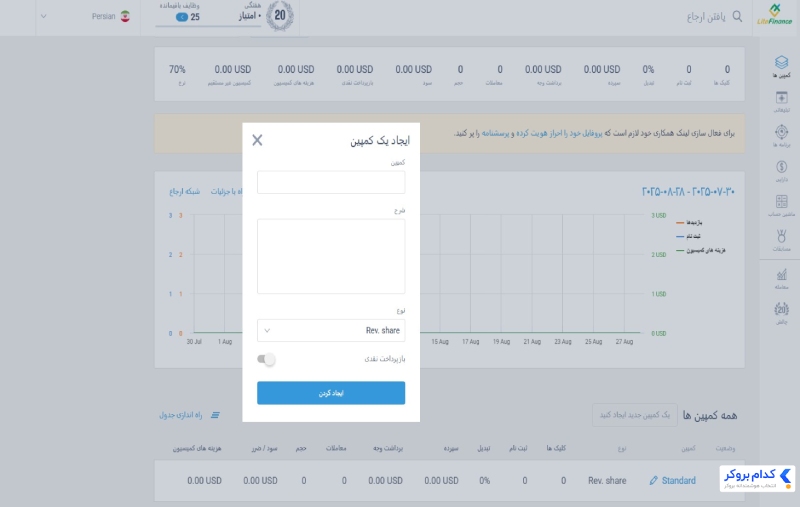Viewport: 800px width, 507px height.
Task: Click the 0% conversion cell in Standard row
Action: point(485,480)
